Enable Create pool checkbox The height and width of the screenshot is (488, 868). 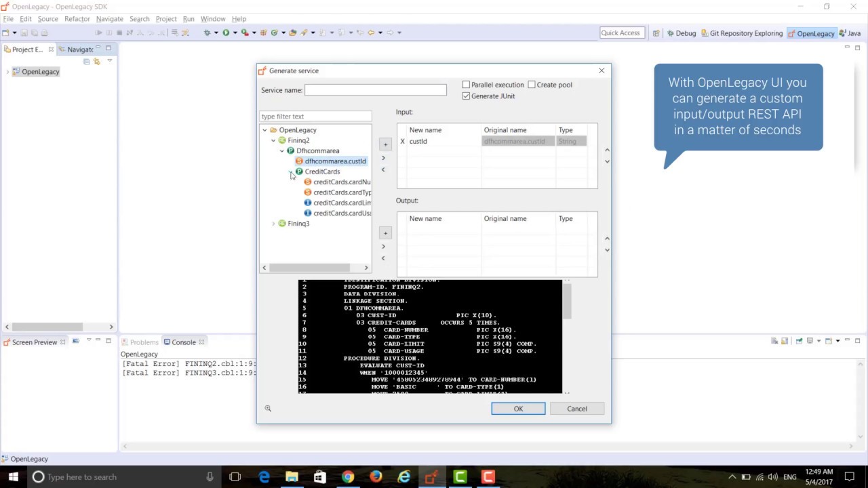click(x=532, y=85)
